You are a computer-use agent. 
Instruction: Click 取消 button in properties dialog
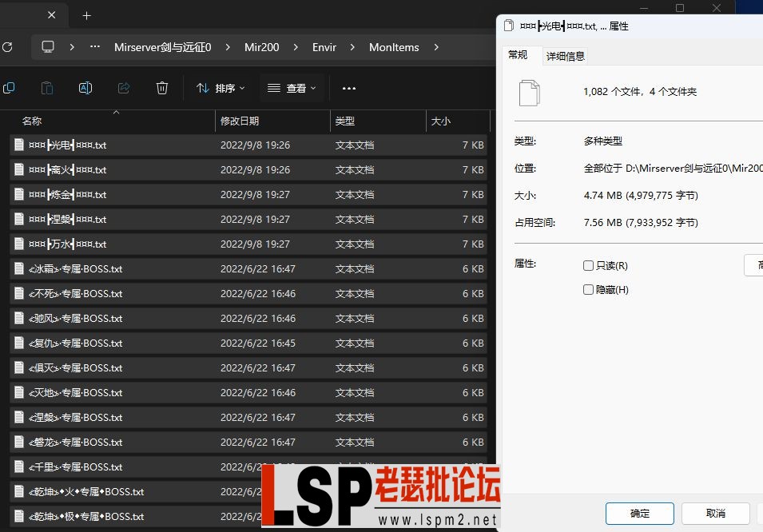715,514
